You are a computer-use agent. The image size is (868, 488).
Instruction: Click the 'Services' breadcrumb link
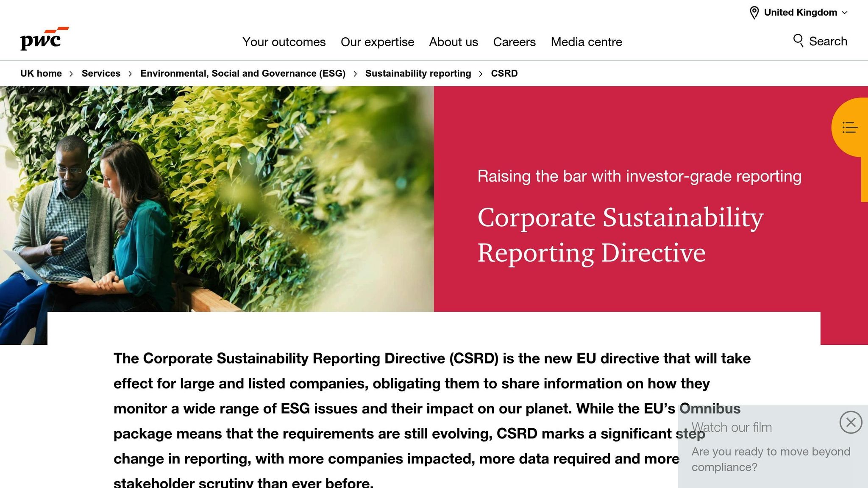pyautogui.click(x=101, y=73)
